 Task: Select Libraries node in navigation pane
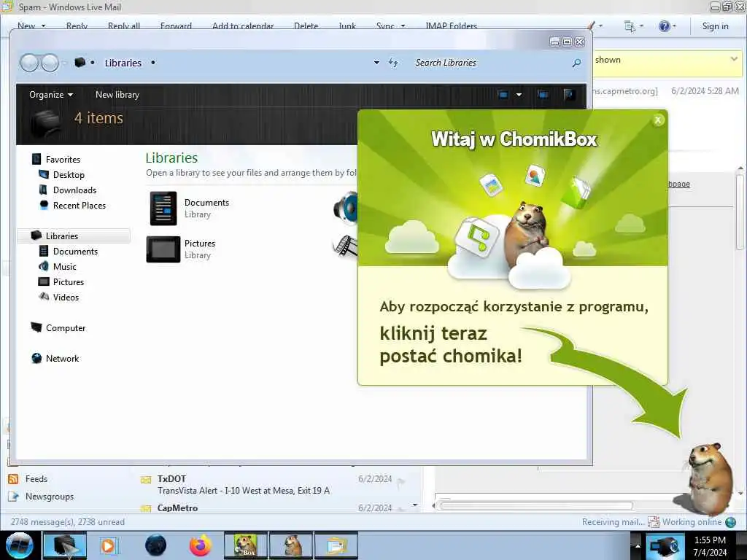point(74,236)
